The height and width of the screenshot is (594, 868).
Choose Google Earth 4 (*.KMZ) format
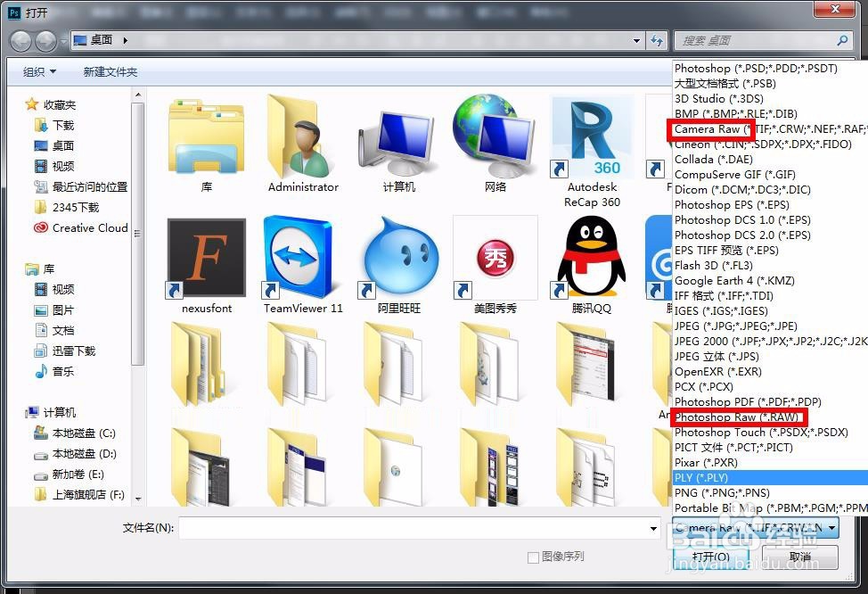(770, 280)
